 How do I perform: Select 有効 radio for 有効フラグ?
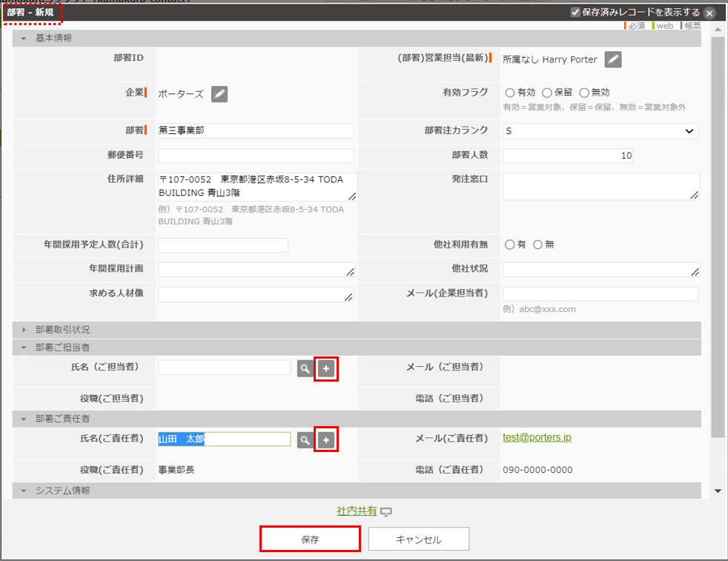(x=509, y=93)
